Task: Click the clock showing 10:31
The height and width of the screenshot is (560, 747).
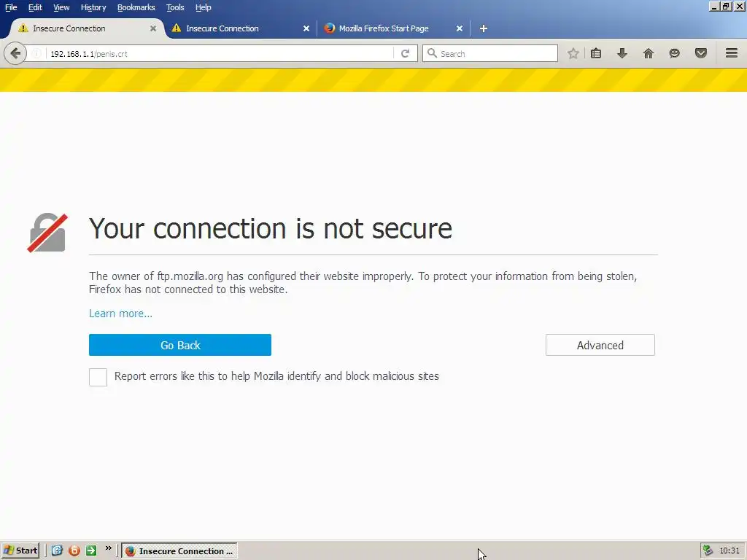Action: coord(729,551)
